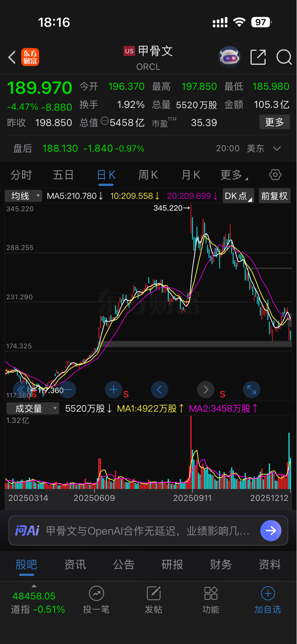This screenshot has height=644, width=297.
Task: Tap the 总值 info icon
Action: coord(104,121)
